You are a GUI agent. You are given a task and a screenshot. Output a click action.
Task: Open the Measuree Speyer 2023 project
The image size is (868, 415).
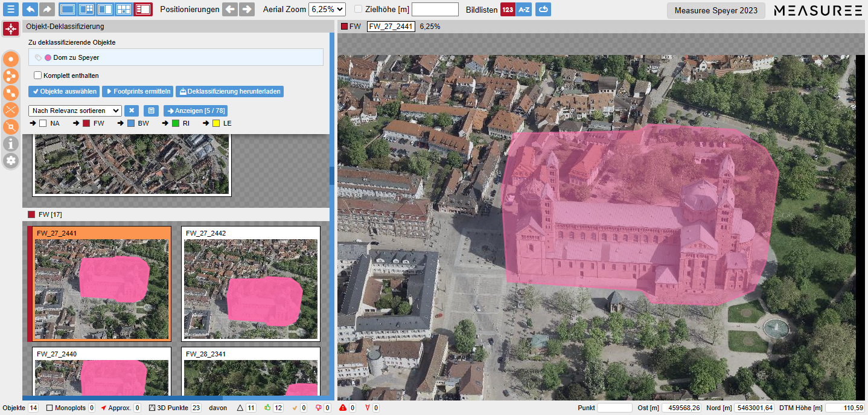pyautogui.click(x=716, y=10)
